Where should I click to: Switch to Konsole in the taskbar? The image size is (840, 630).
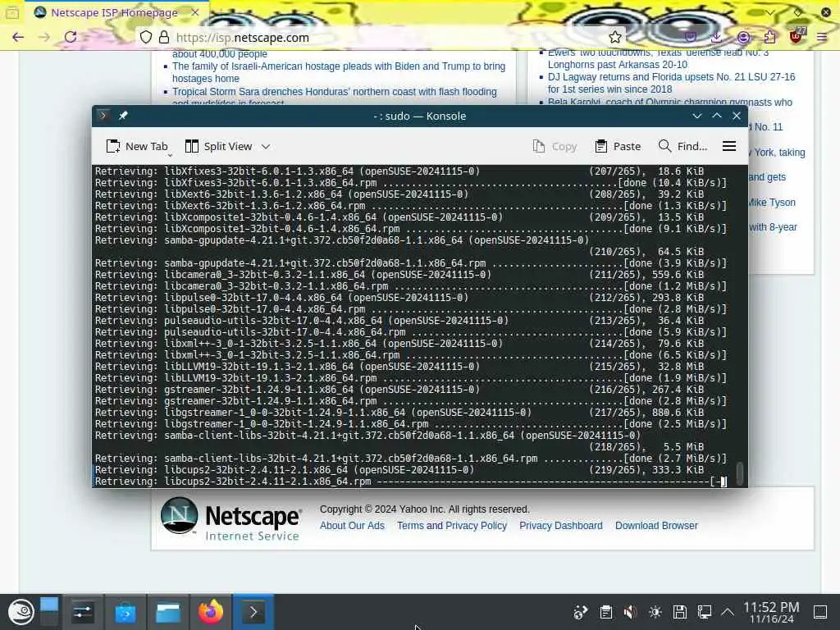(253, 612)
